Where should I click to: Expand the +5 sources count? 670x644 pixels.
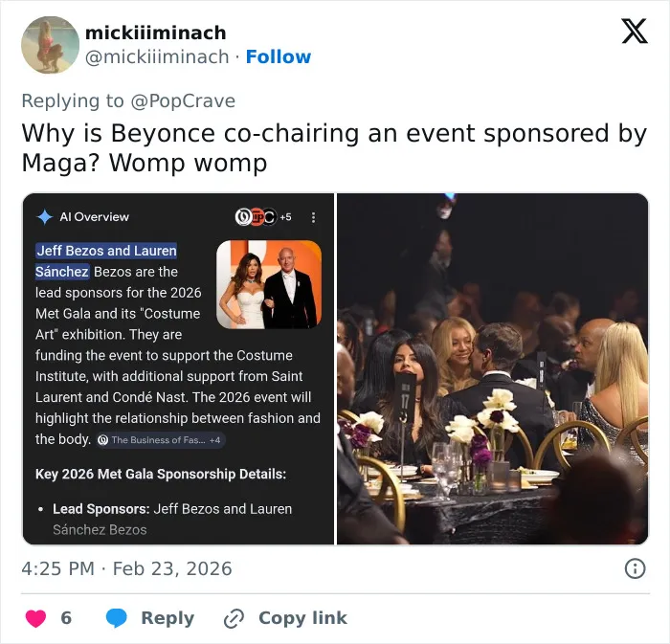point(285,217)
